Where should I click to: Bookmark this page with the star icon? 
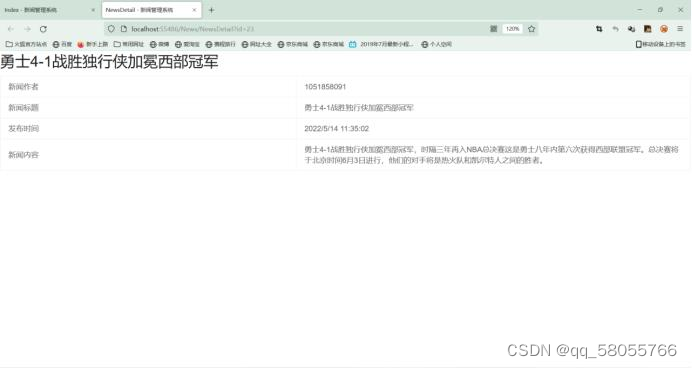pyautogui.click(x=531, y=29)
